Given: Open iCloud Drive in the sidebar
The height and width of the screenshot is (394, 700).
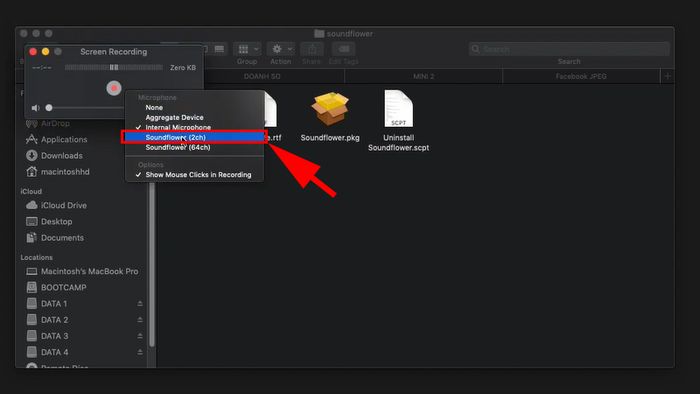Looking at the screenshot, I should [x=64, y=205].
